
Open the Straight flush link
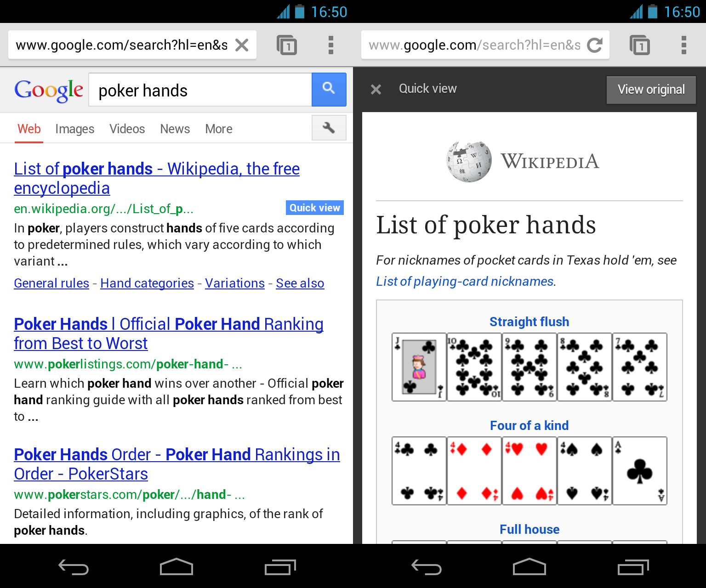[529, 322]
